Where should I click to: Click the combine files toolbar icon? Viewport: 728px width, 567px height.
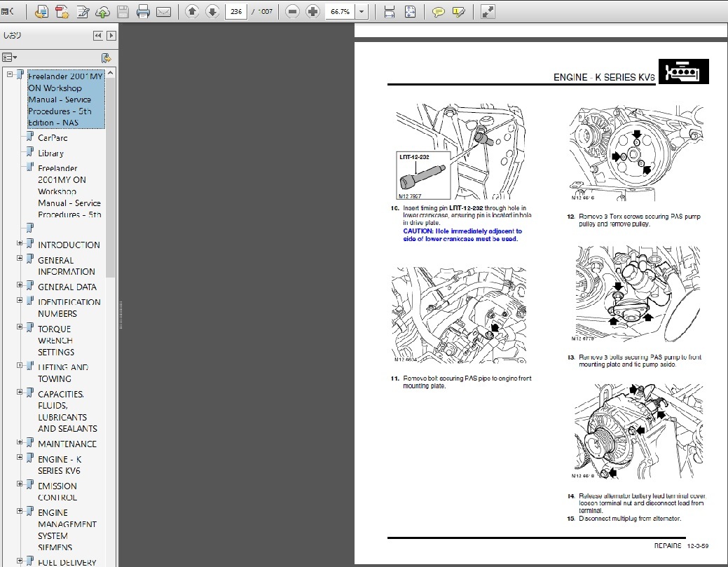tap(62, 12)
